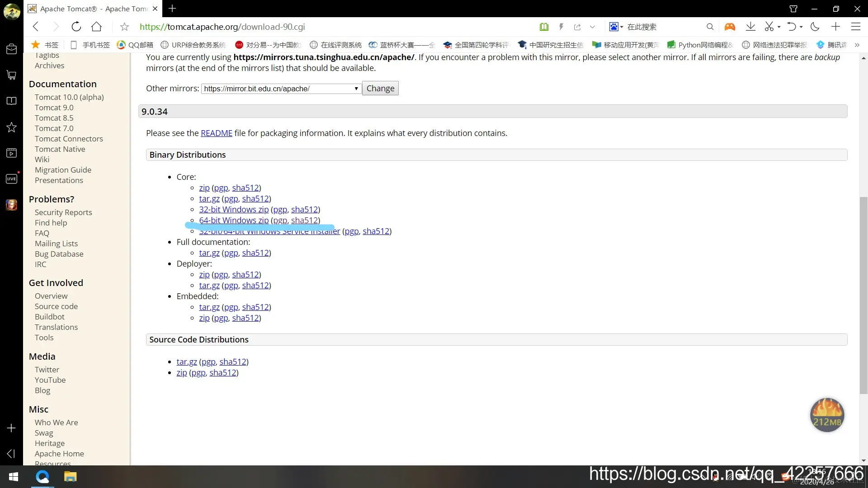The height and width of the screenshot is (488, 868).
Task: Expand the Other mirrors dropdown
Action: click(x=281, y=89)
